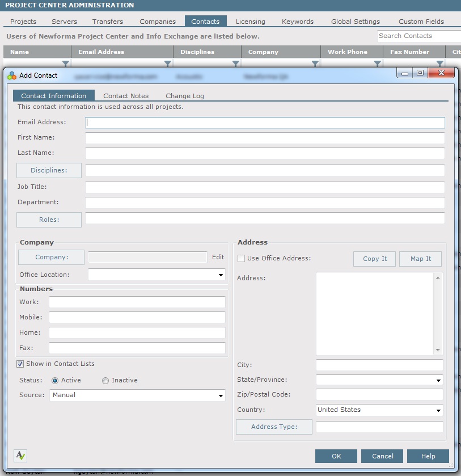
Task: Click the Address Type button
Action: click(x=274, y=427)
